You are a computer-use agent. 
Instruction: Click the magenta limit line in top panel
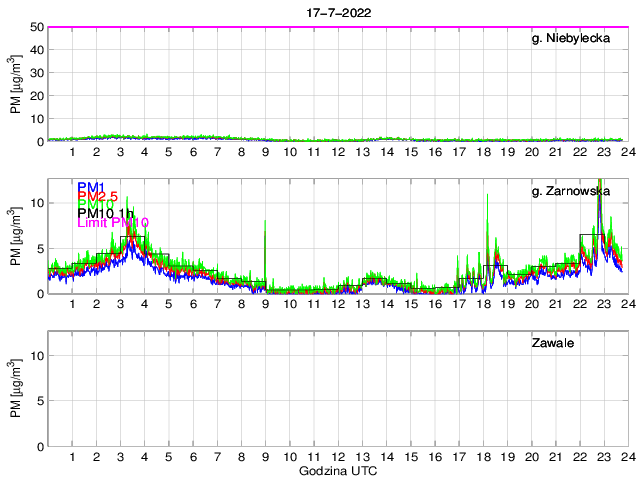point(337,27)
